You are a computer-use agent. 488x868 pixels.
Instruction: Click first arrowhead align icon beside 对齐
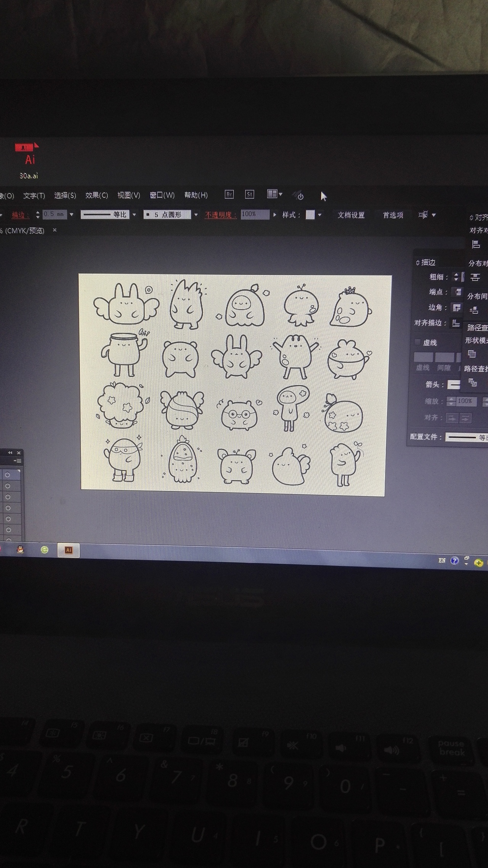coord(452,418)
